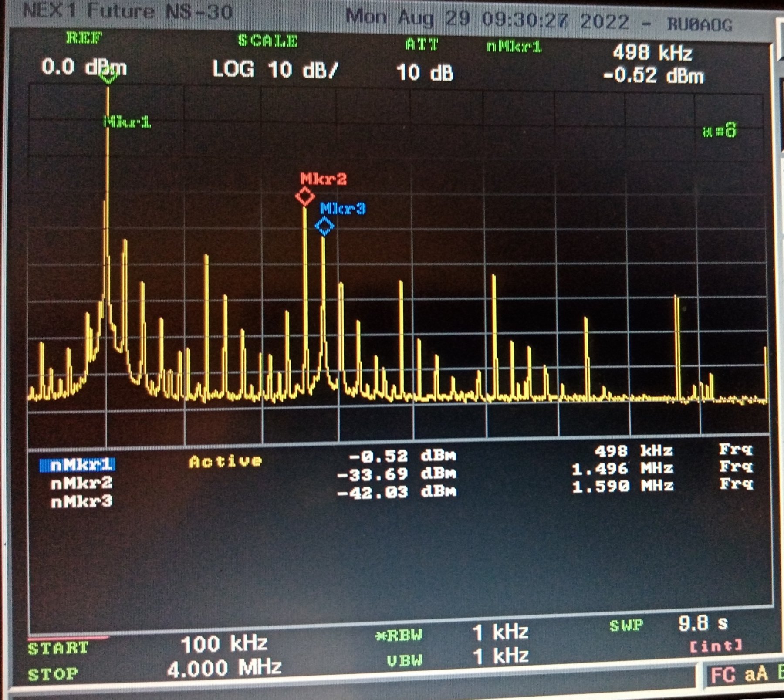Click the STOP frequency 4.000 MHz
Screen dimensions: 784x700
(x=224, y=669)
